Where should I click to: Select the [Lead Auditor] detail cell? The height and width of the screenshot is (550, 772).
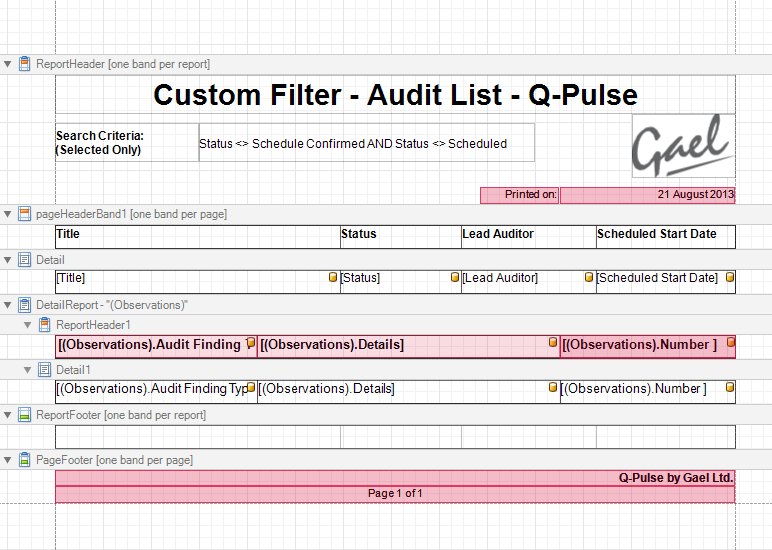(x=529, y=282)
